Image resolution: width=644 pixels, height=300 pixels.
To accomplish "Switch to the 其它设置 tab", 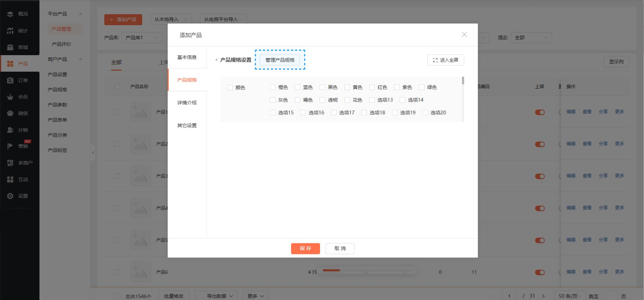I will coord(187,126).
